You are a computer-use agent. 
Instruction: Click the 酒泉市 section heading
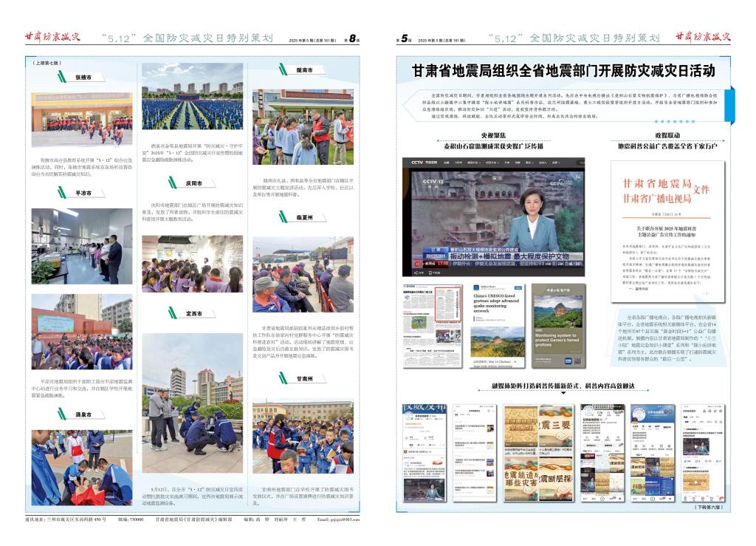click(x=83, y=415)
